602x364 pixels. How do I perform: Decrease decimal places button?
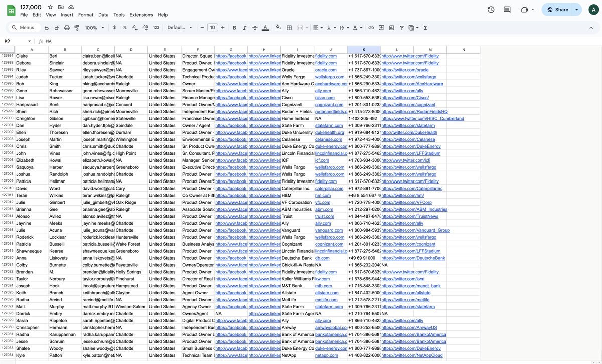[x=134, y=28]
